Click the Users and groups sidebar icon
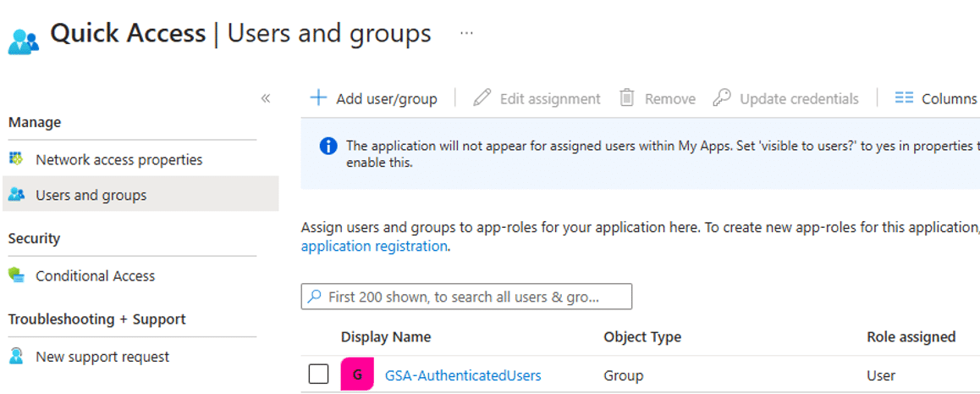The height and width of the screenshot is (394, 980). (16, 195)
